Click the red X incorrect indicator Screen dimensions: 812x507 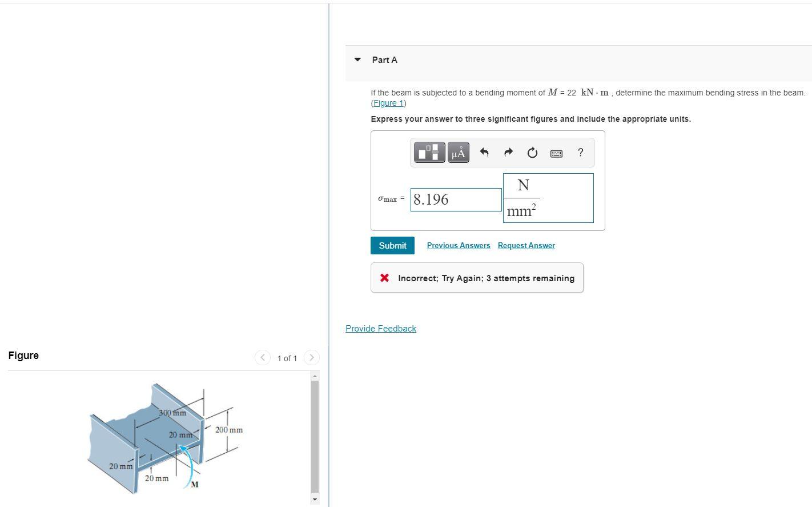pos(384,278)
